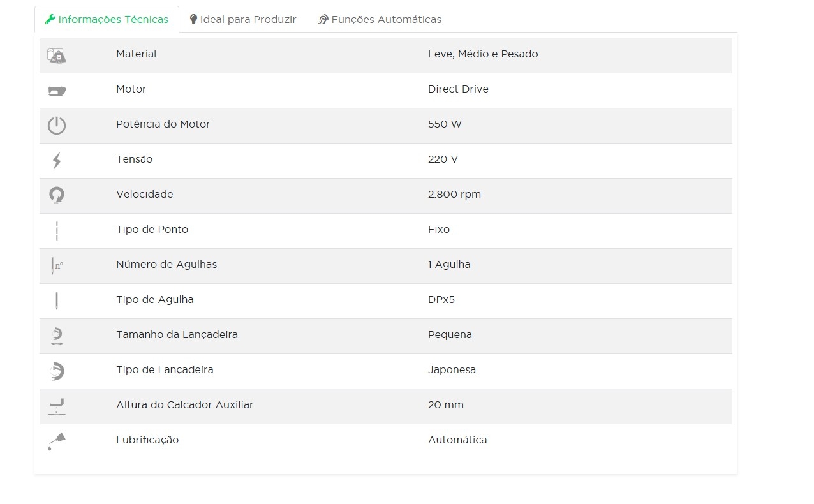Click the Material row icon
The height and width of the screenshot is (504, 814).
click(57, 56)
